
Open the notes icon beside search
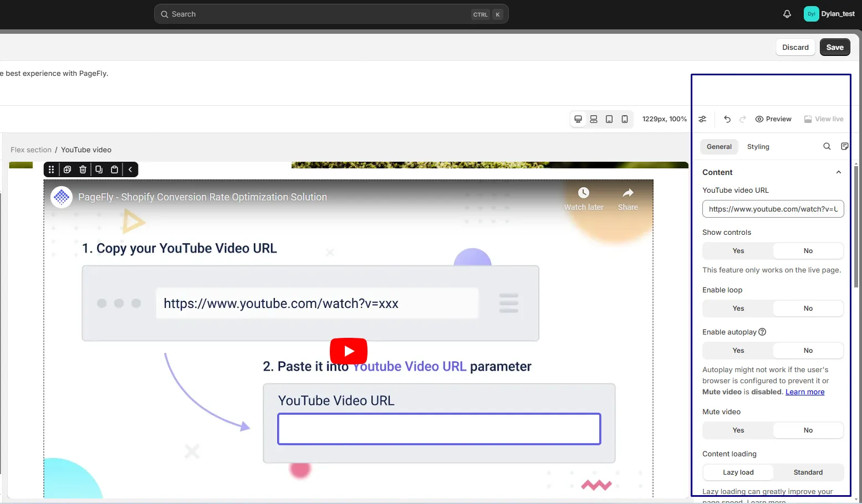click(x=845, y=146)
